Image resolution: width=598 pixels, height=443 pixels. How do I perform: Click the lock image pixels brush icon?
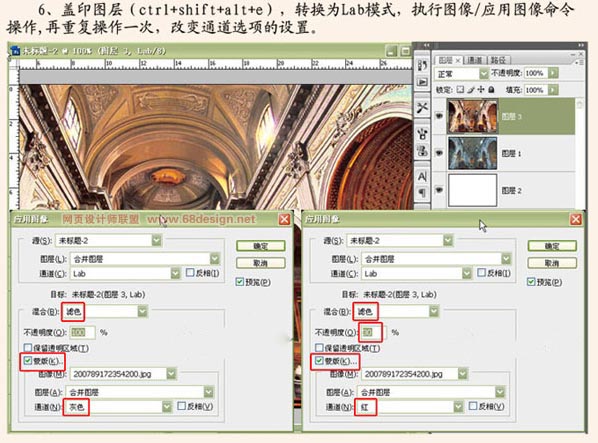click(x=471, y=90)
